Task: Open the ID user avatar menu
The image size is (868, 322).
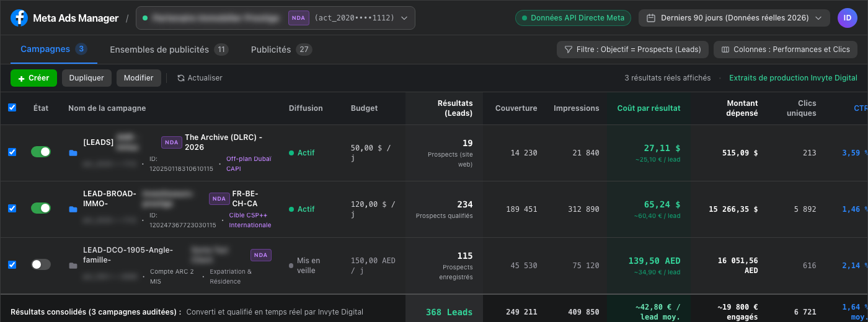Action: click(848, 18)
